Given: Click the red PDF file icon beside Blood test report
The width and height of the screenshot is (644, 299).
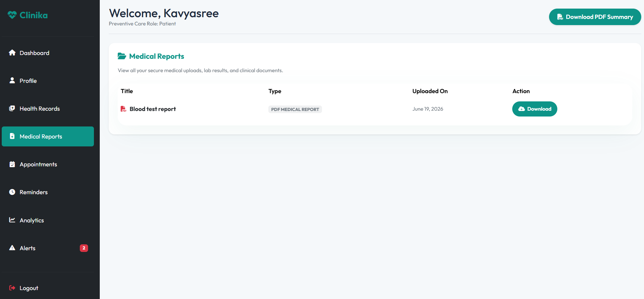Looking at the screenshot, I should point(123,109).
